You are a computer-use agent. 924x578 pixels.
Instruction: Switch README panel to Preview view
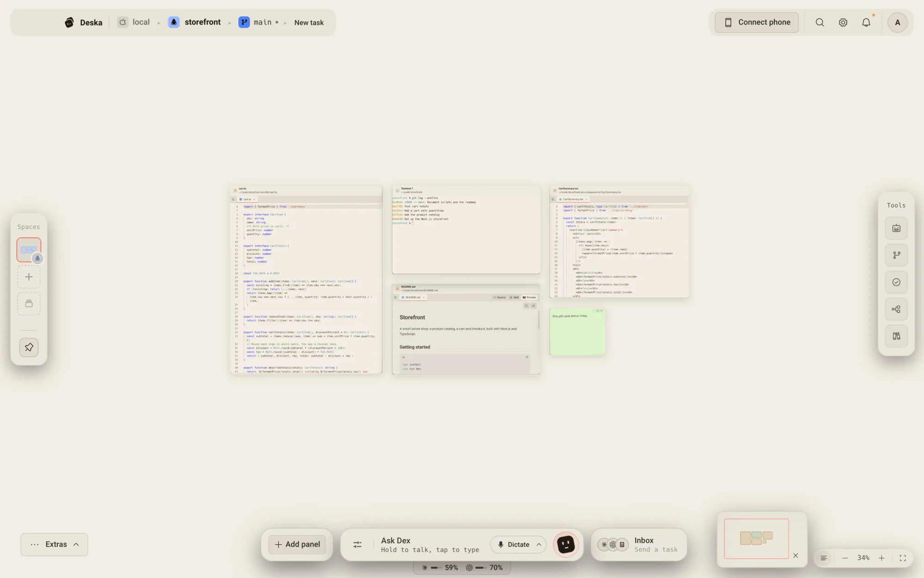click(529, 297)
